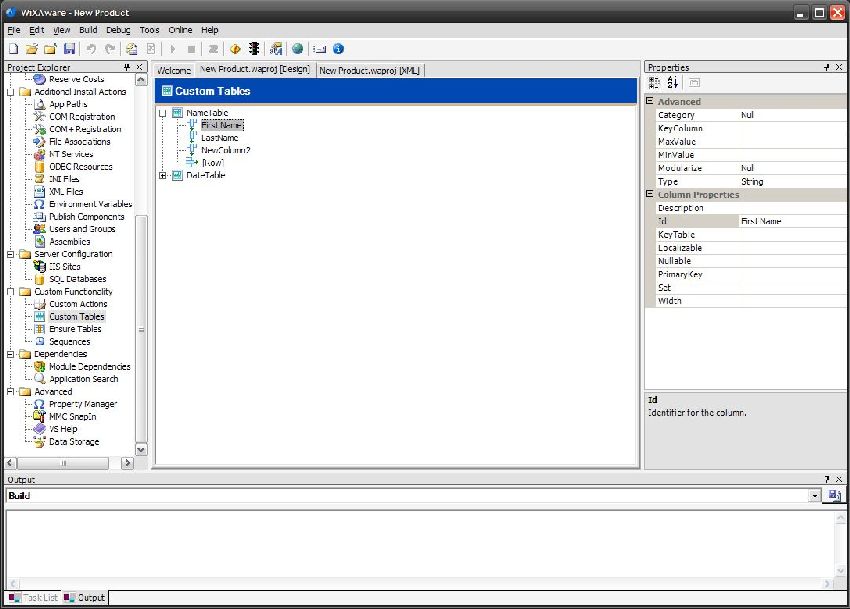
Task: Select the [Row] entry under NameTable
Action: tap(212, 163)
